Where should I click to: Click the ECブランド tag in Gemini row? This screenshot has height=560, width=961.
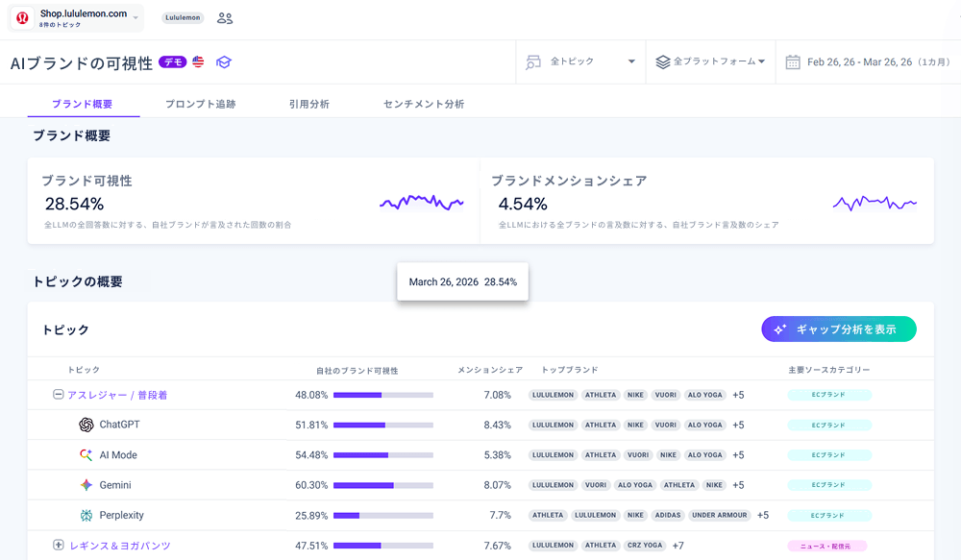tap(828, 485)
